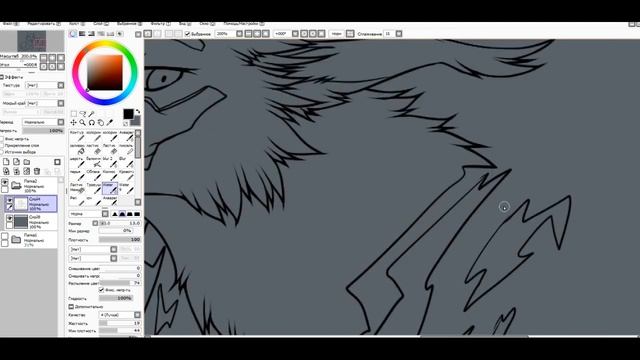Select the rectangular selection tool

[73, 114]
